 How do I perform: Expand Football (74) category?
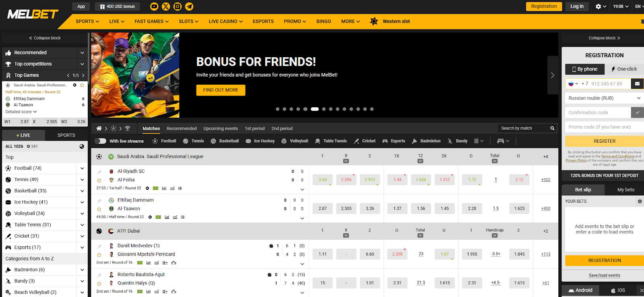click(82, 168)
